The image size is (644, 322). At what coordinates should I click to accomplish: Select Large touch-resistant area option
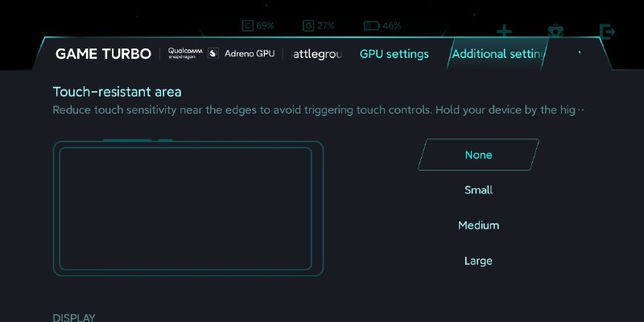[x=478, y=260]
